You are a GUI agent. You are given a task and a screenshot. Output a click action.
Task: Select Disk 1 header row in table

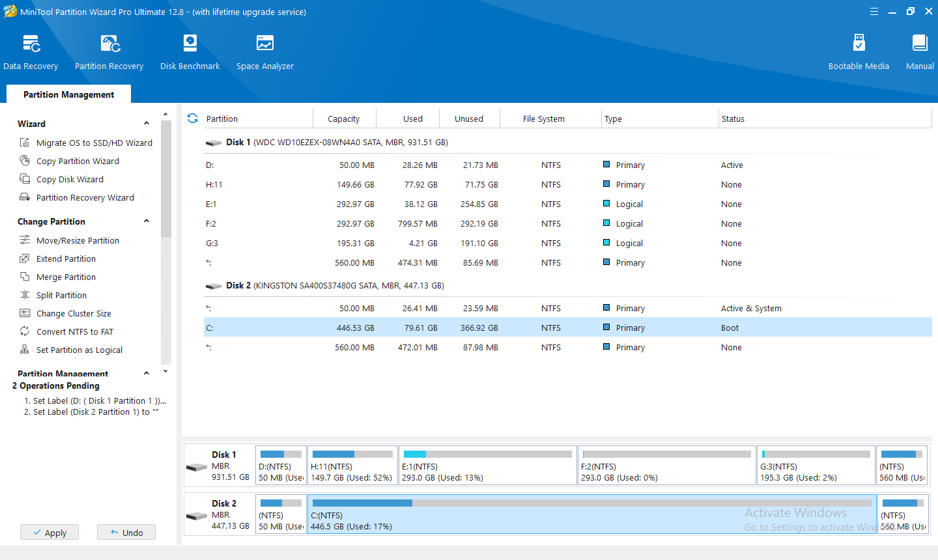(x=567, y=143)
